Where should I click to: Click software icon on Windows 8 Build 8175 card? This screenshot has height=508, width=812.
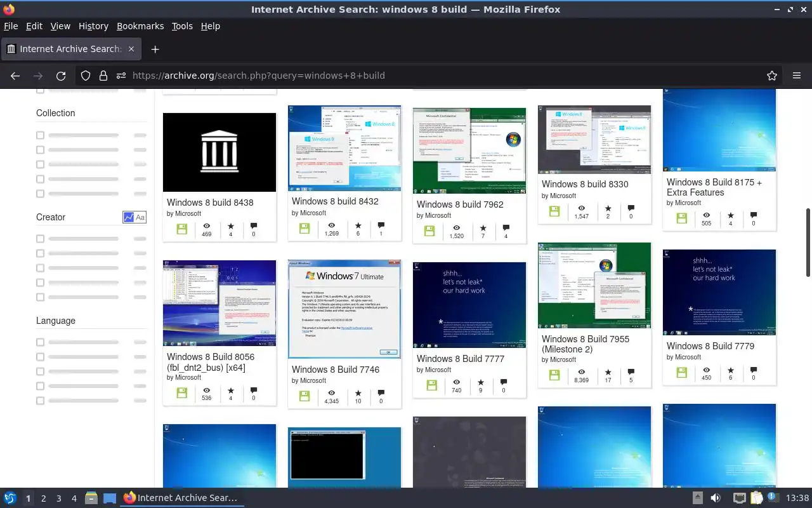point(682,218)
